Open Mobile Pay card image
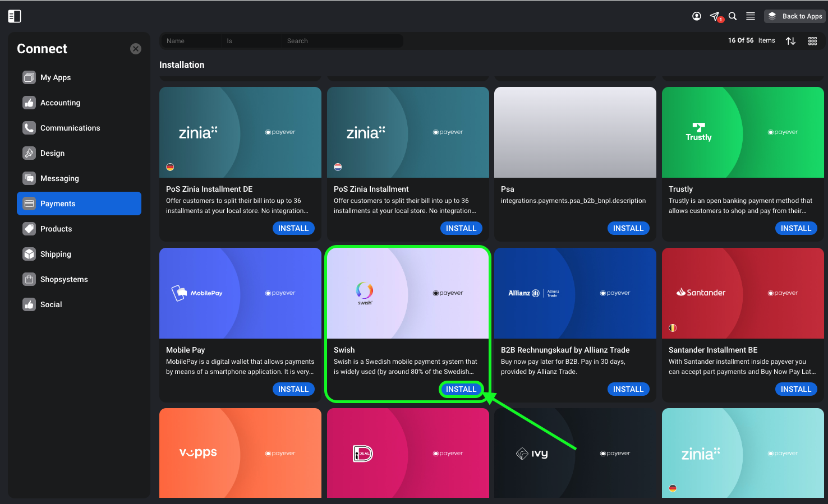Image resolution: width=828 pixels, height=504 pixels. pos(240,293)
